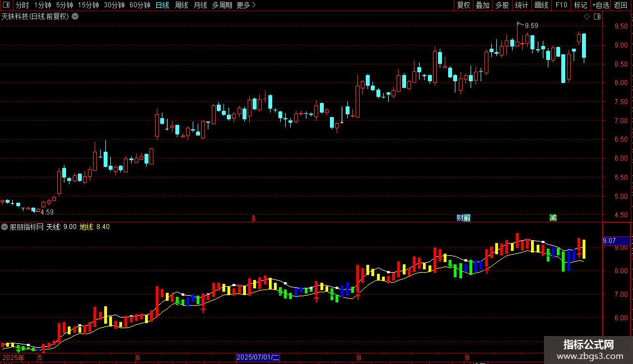
Task: Click the 4.59 low price label
Action: coord(47,212)
